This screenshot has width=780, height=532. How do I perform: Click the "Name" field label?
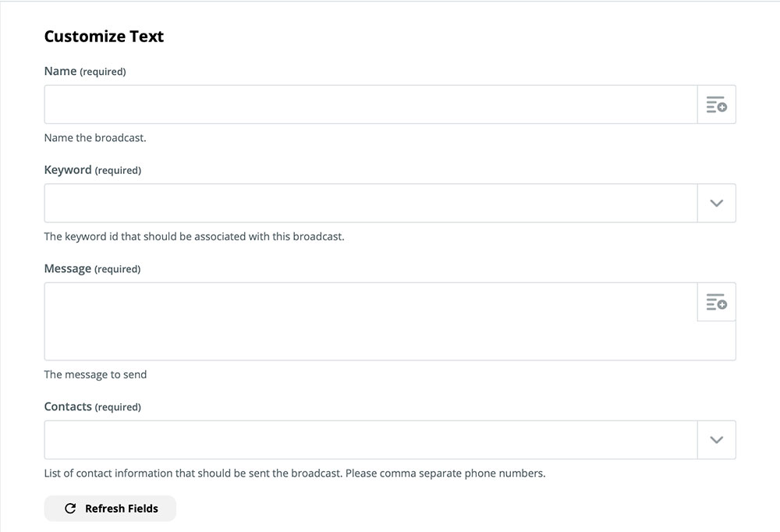[60, 71]
